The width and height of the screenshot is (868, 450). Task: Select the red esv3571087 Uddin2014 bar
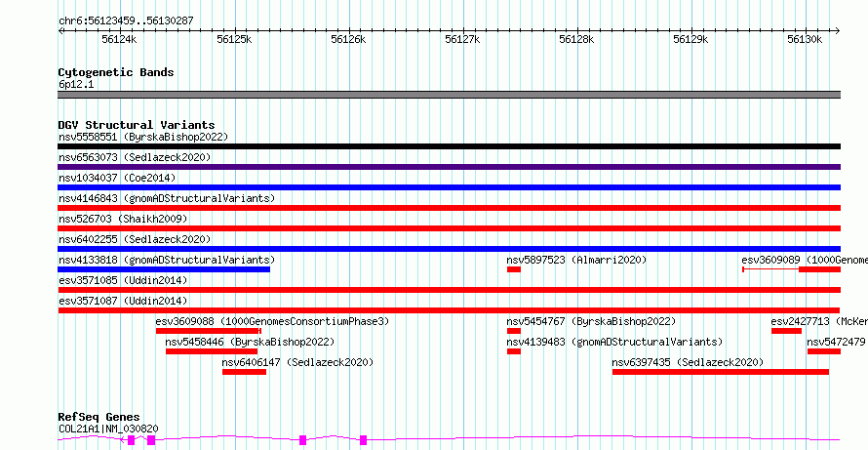449,310
